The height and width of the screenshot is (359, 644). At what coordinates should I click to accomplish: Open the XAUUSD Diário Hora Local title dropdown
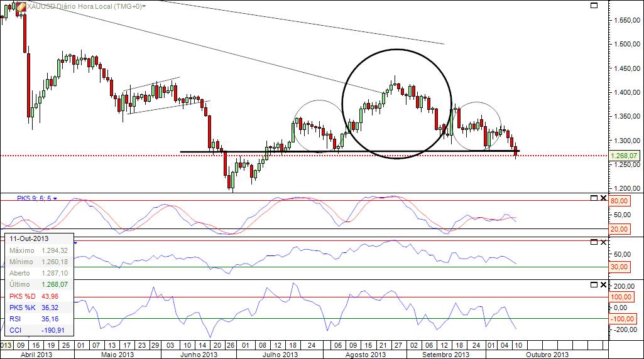point(144,6)
